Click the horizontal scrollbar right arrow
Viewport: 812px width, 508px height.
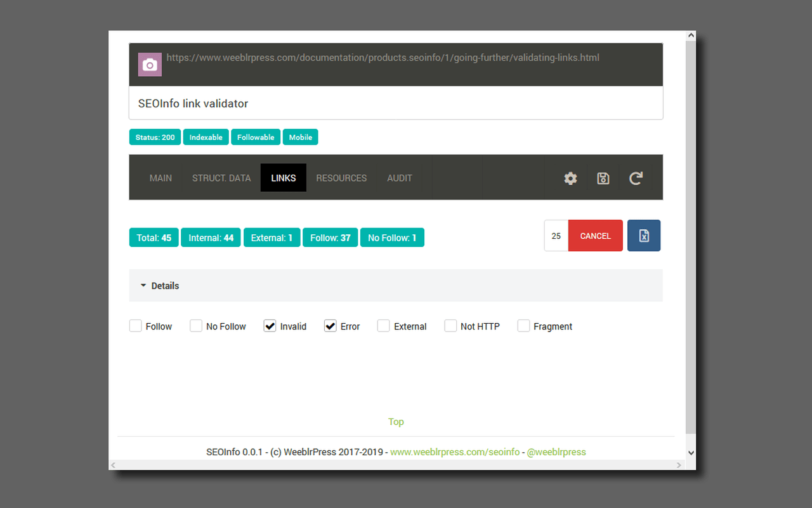tap(679, 465)
